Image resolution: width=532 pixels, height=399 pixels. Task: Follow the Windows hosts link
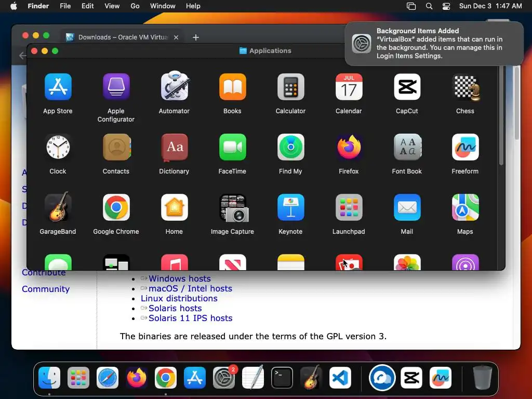pyautogui.click(x=179, y=278)
